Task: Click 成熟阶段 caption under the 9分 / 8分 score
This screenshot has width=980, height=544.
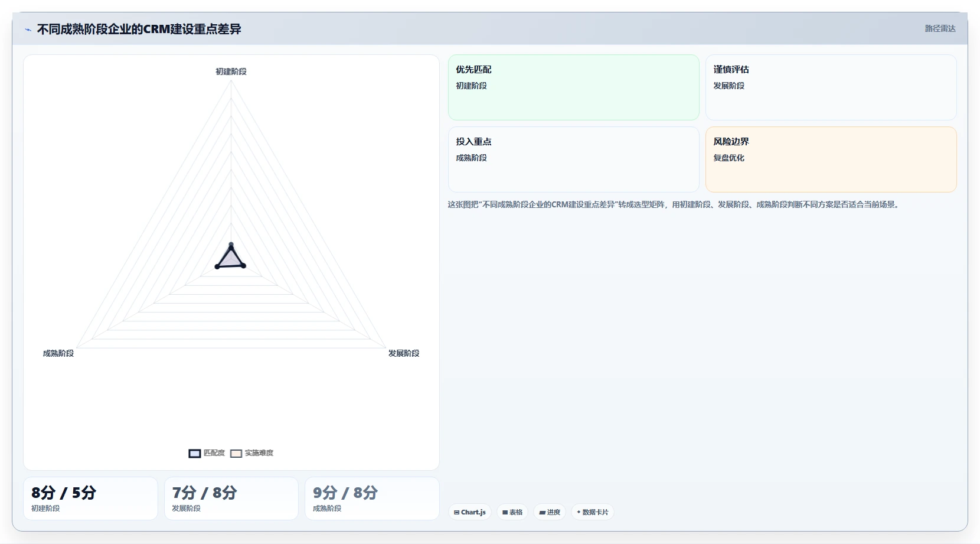Action: (x=327, y=509)
